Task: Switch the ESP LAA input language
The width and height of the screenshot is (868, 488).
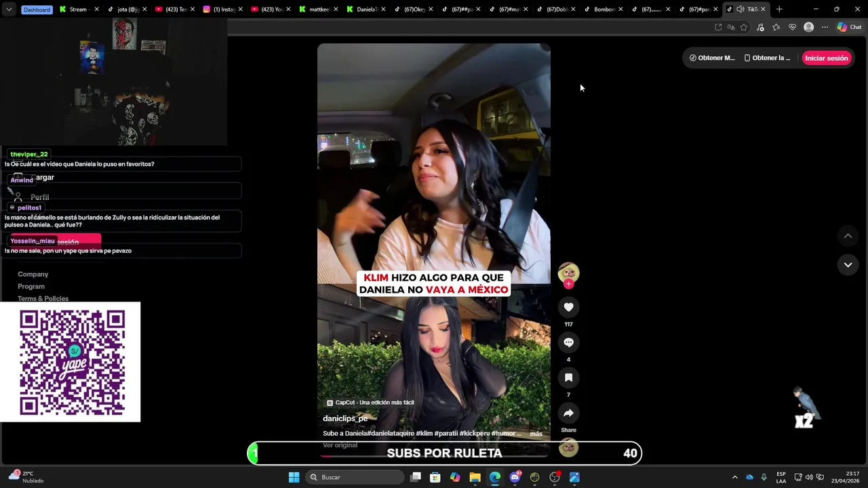Action: click(781, 477)
